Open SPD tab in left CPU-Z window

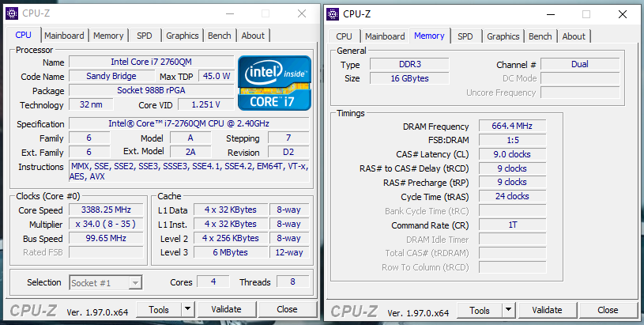tap(144, 36)
